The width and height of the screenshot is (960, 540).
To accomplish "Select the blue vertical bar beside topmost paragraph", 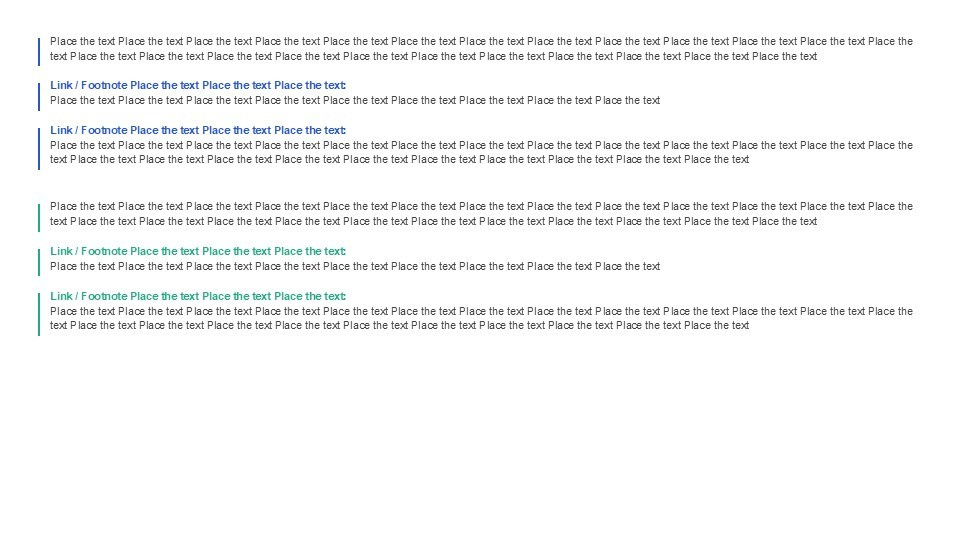I will click(39, 52).
